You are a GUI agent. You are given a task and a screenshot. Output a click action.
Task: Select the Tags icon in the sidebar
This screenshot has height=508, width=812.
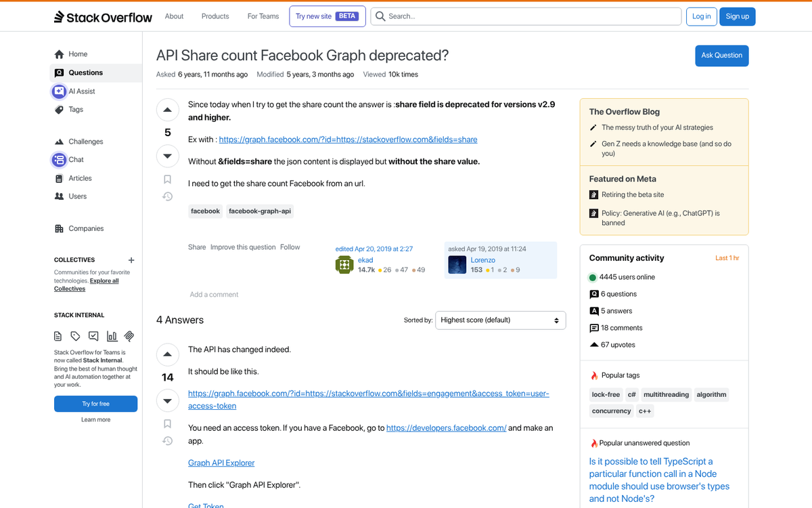click(60, 109)
